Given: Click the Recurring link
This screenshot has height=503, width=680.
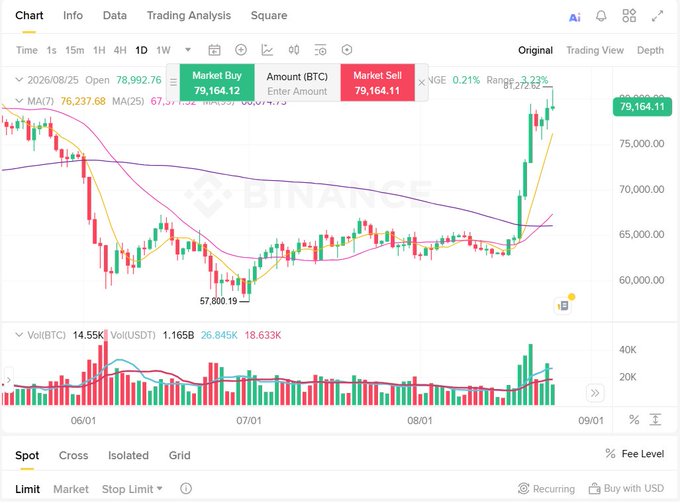Looking at the screenshot, I should tap(554, 489).
